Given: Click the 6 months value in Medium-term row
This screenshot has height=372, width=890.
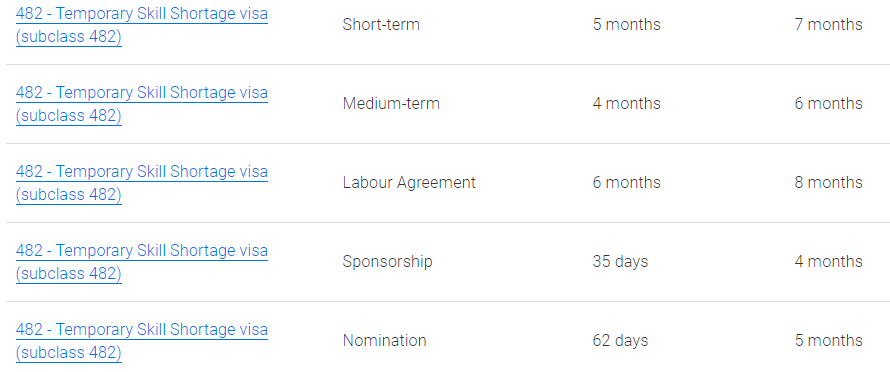Looking at the screenshot, I should pyautogui.click(x=829, y=104).
